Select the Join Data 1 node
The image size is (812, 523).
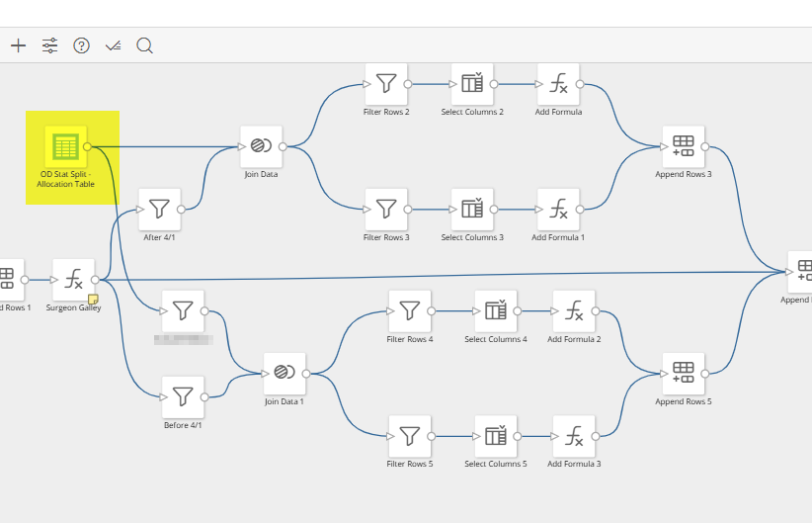click(284, 374)
